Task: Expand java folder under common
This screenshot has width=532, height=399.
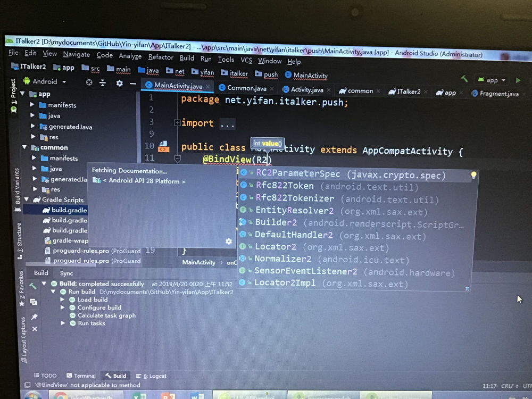Action: pyautogui.click(x=34, y=168)
